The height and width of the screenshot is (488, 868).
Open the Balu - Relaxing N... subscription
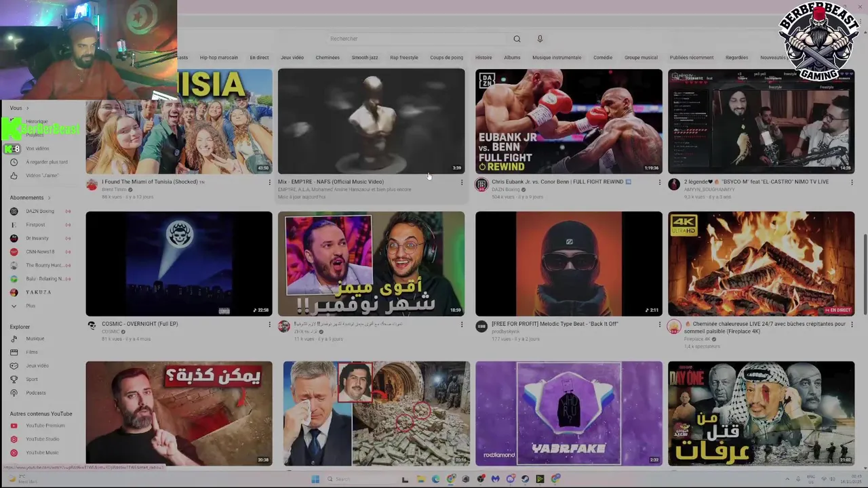pyautogui.click(x=40, y=279)
